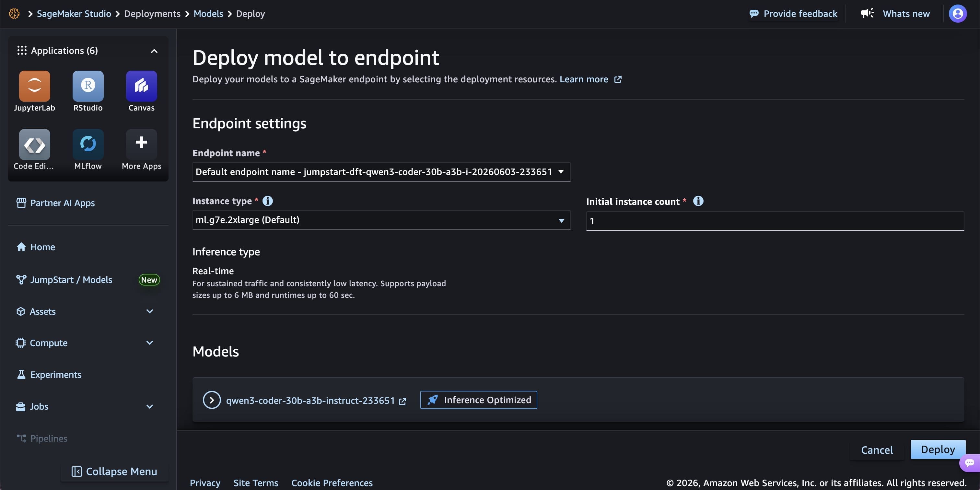Click the Cancel button

coord(877,450)
